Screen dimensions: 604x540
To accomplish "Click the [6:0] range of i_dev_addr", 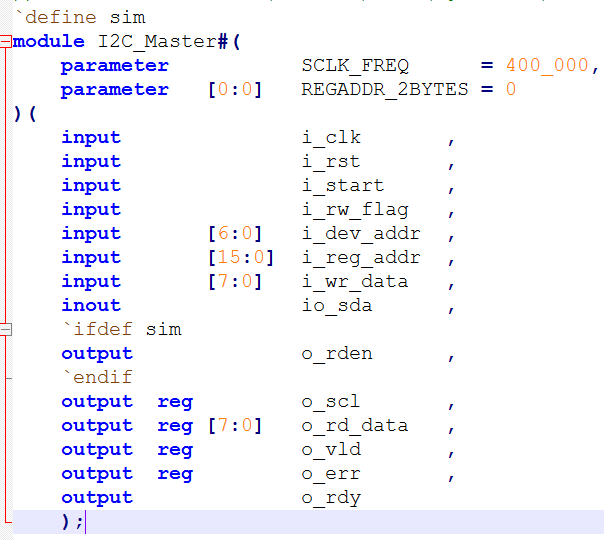I will (x=235, y=233).
